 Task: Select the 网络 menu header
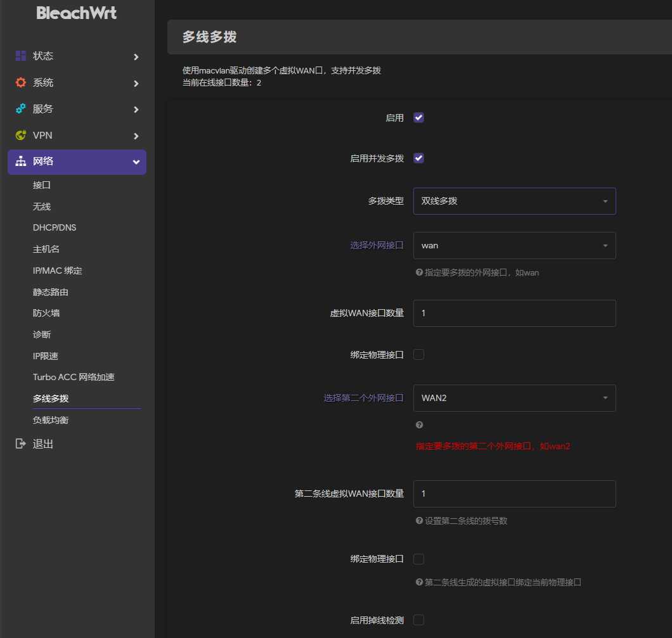77,162
